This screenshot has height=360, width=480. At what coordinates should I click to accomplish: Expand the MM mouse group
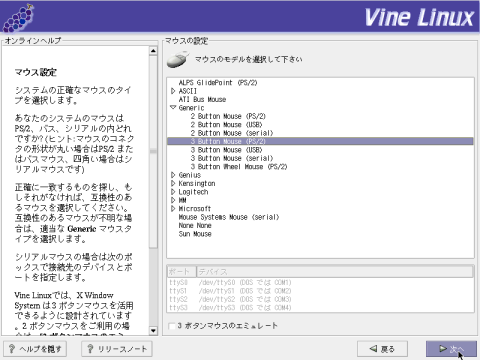point(173,200)
